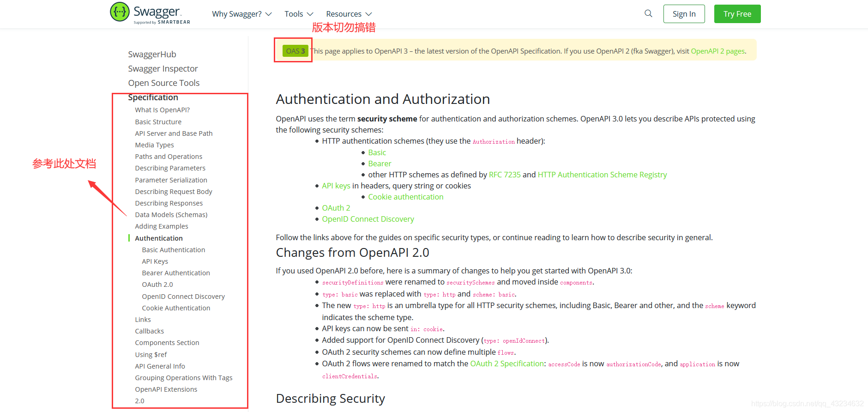Screen dimensions: 868x412
Task: Follow the API keys content link
Action: click(x=336, y=186)
